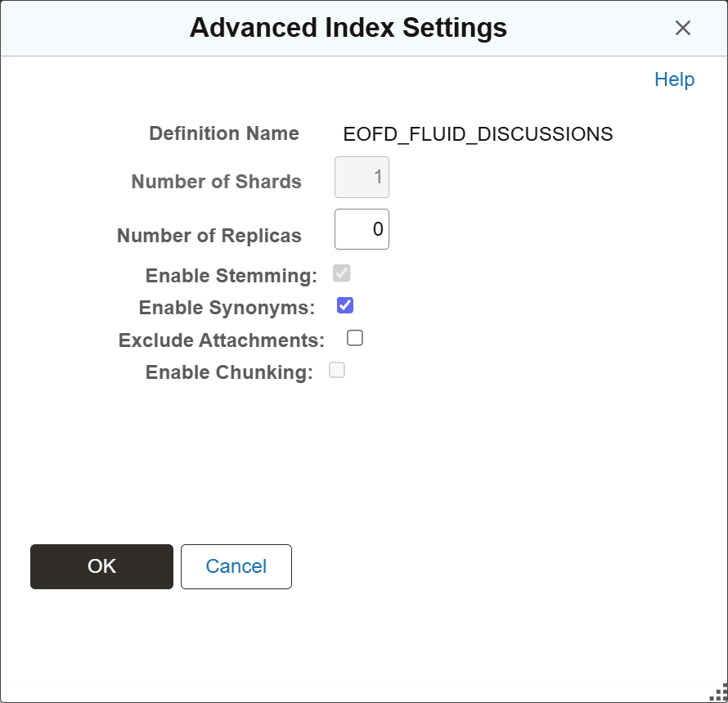Screen dimensions: 728x703
Task: Click the Definition Name label
Action: (224, 133)
